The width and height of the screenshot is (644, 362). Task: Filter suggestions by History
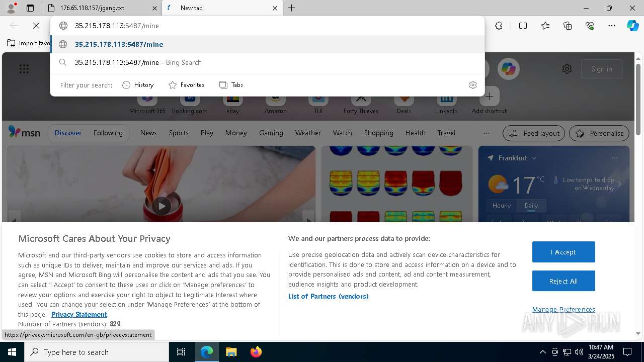[138, 85]
